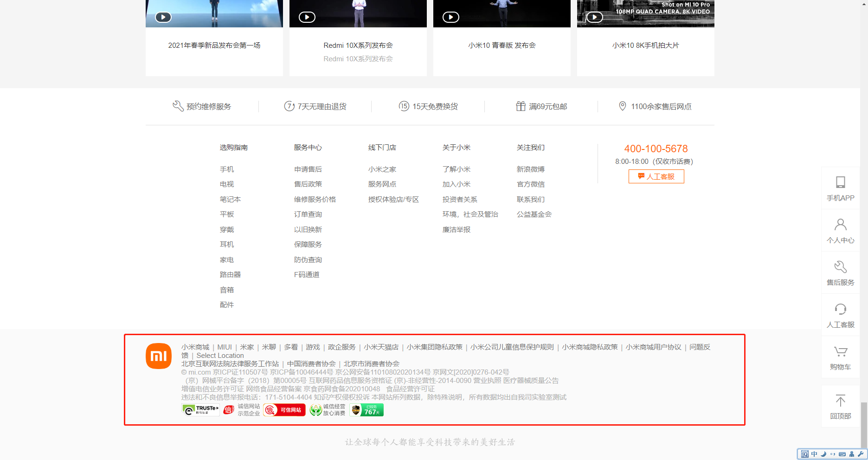Viewport: 868px width, 460px height.
Task: Play the 小米10 青春版 发布会 video
Action: 450,17
